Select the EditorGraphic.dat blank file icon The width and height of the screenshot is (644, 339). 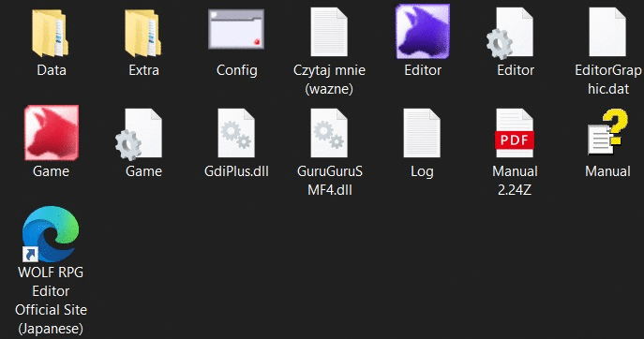pos(607,32)
